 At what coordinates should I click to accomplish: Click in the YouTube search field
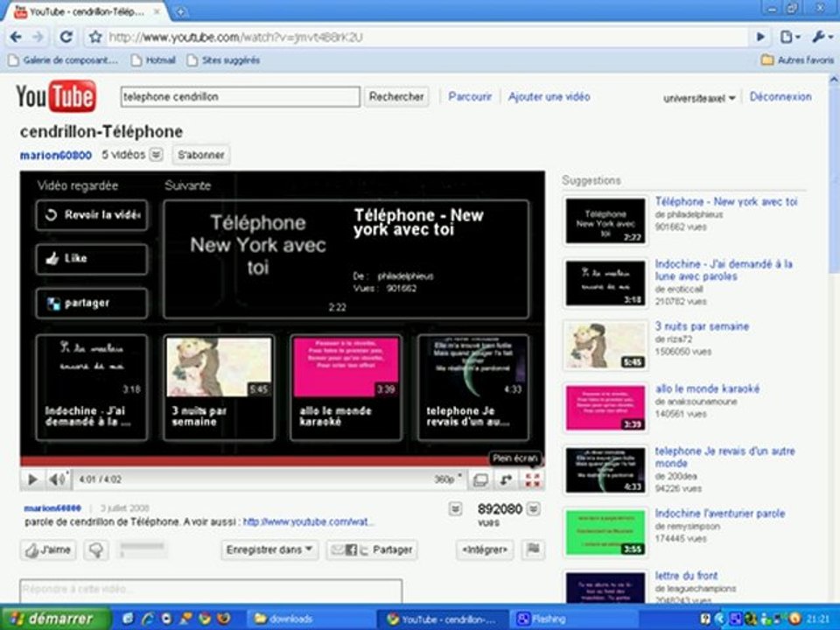240,97
